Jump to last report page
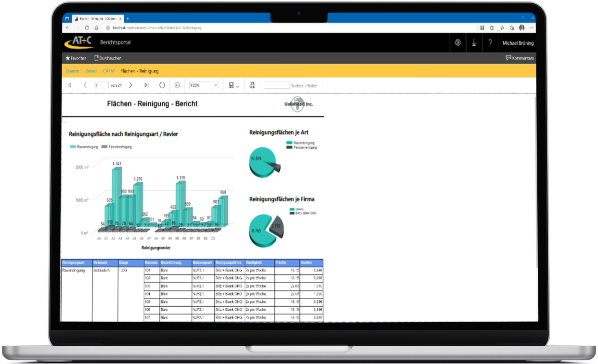Viewport: 598px width, 364px height. tap(146, 85)
